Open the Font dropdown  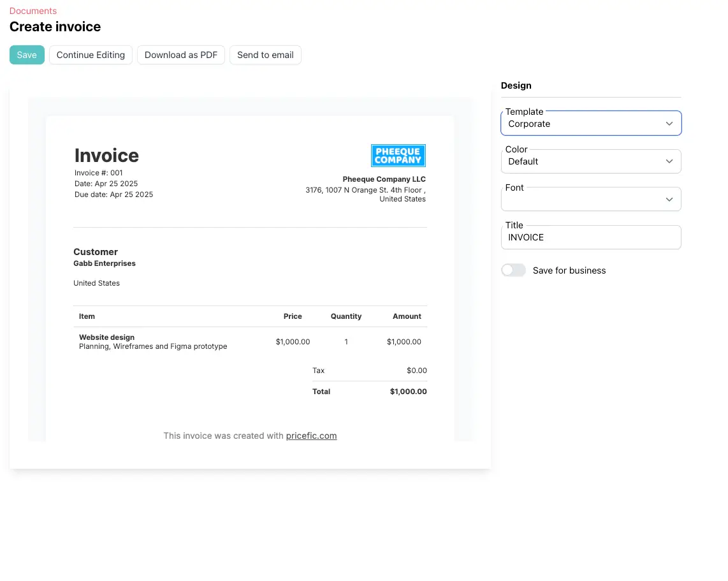[x=590, y=199]
